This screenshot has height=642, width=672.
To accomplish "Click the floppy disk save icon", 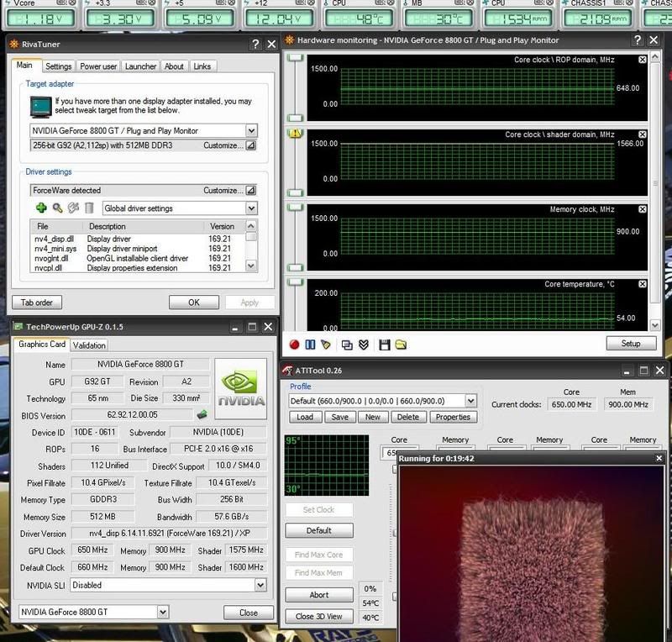I will pos(384,345).
